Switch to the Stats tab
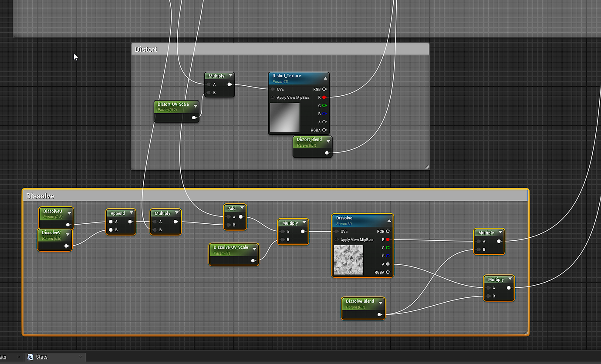The height and width of the screenshot is (364, 601). point(41,357)
